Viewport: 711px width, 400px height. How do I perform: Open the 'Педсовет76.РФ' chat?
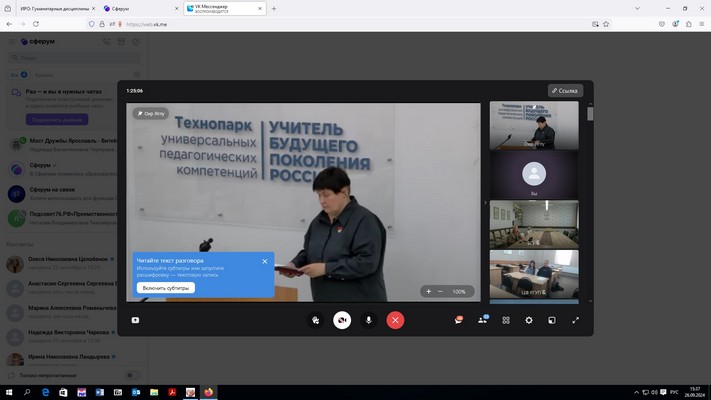[62, 218]
